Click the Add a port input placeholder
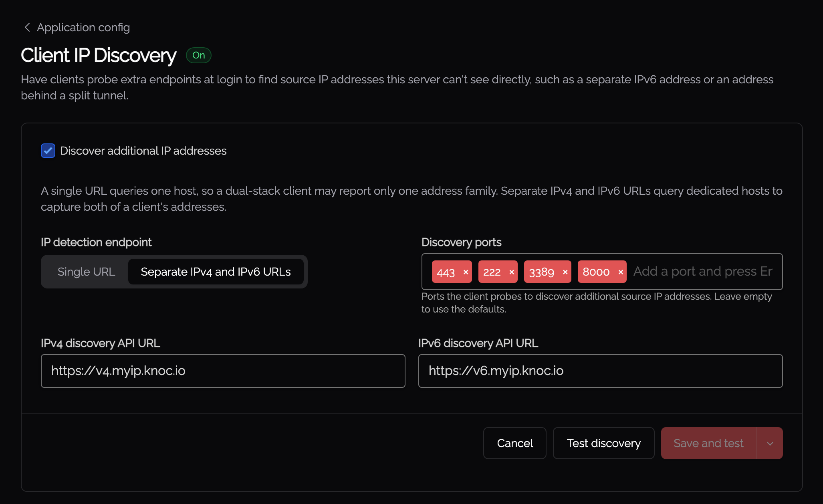Screen dimensions: 823x504 [x=703, y=272]
